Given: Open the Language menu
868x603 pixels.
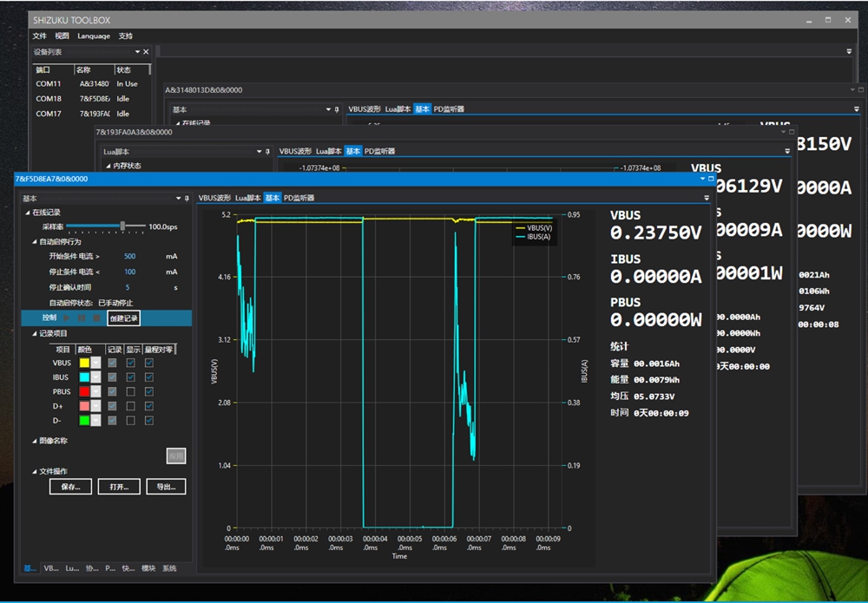Looking at the screenshot, I should pyautogui.click(x=94, y=36).
